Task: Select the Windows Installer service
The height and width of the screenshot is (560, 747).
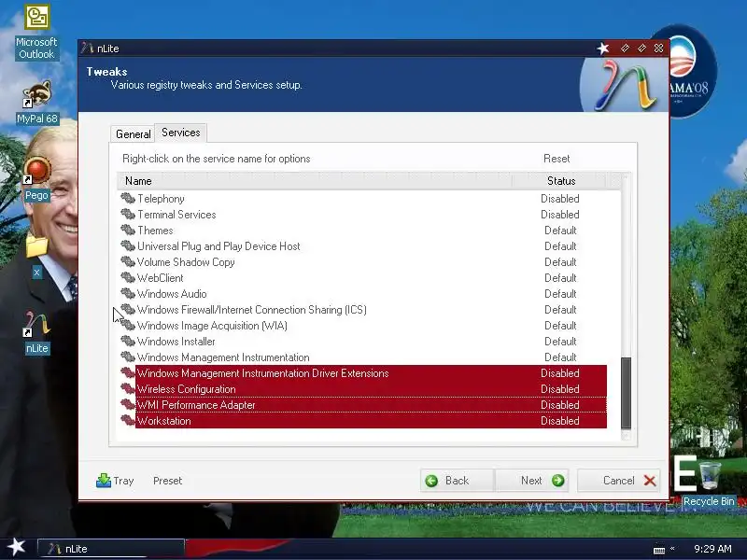Action: click(x=363, y=341)
